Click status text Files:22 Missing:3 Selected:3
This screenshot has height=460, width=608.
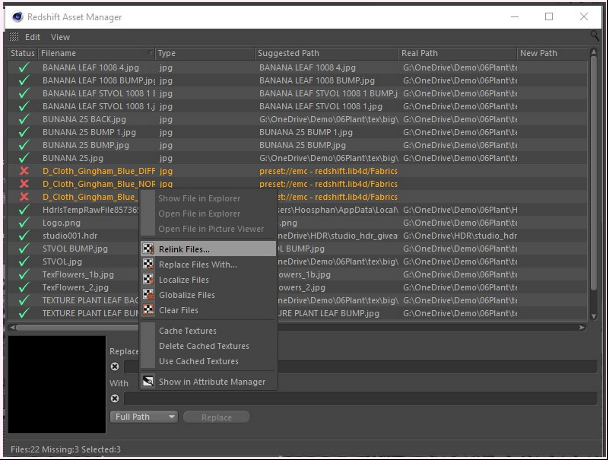click(x=66, y=450)
